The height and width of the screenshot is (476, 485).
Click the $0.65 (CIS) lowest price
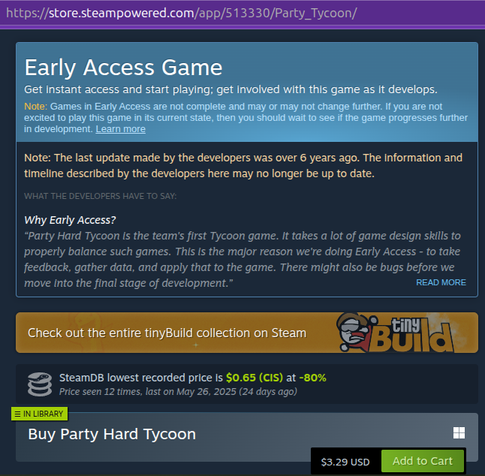click(x=254, y=378)
